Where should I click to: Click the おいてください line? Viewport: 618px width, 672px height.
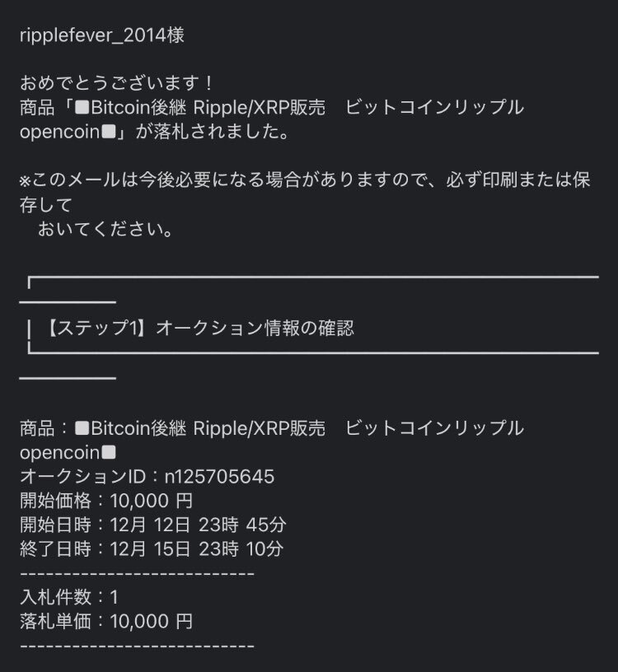click(105, 229)
